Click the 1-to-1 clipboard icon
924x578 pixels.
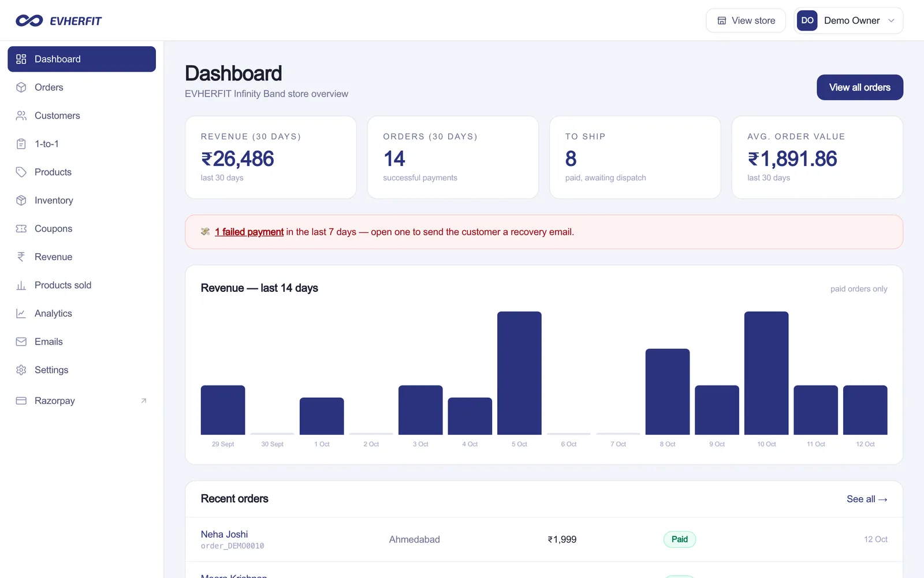[x=21, y=144]
